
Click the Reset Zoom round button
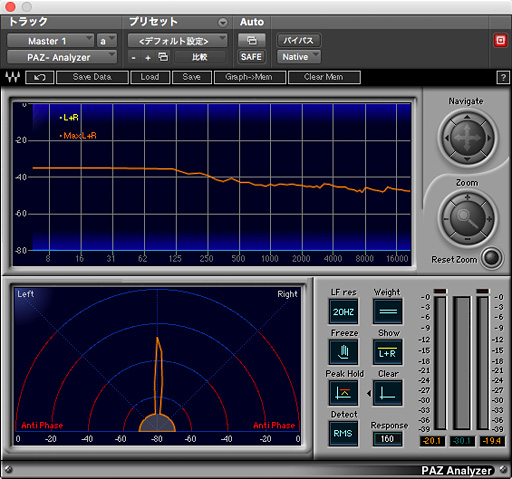(x=492, y=257)
